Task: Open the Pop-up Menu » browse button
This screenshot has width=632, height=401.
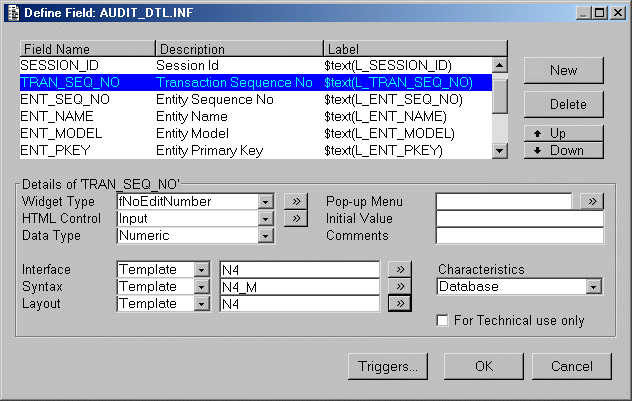Action: [592, 201]
